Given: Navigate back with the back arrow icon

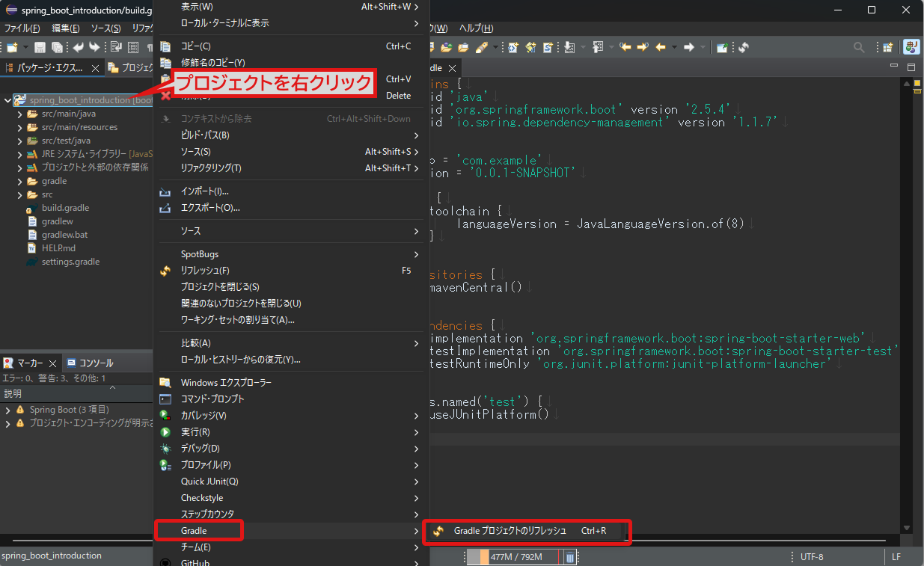Looking at the screenshot, I should 661,47.
